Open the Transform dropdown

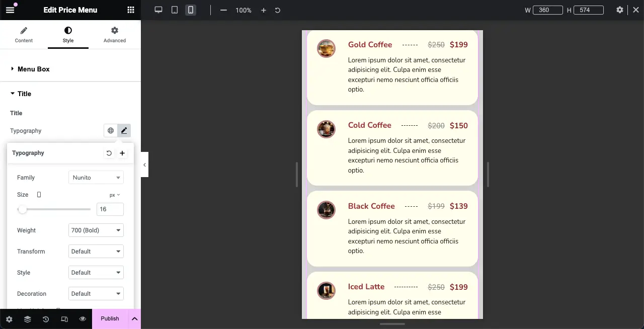[96, 252]
